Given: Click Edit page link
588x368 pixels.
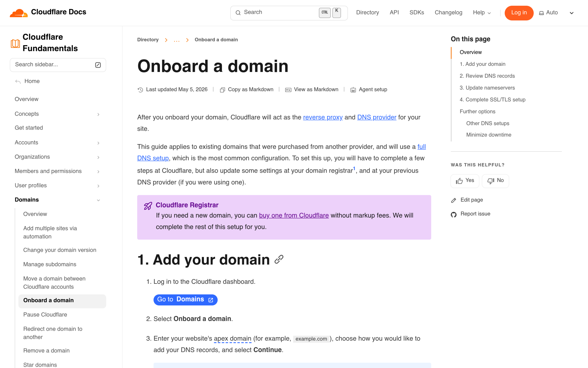Looking at the screenshot, I should click(472, 200).
